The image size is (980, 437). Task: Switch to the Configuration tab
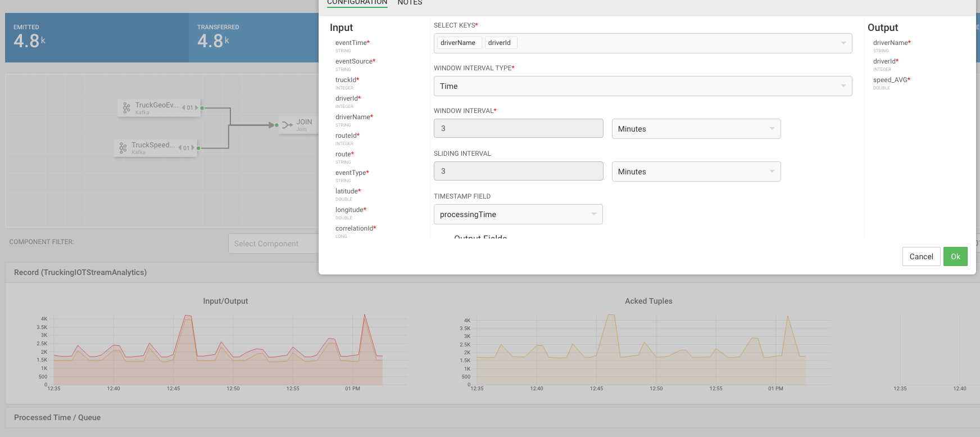point(357,3)
